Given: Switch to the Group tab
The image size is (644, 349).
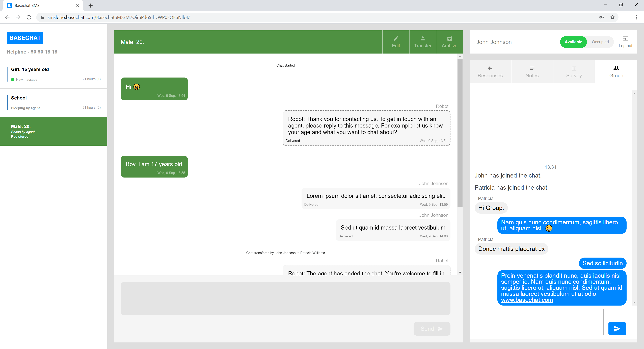Looking at the screenshot, I should pos(616,72).
